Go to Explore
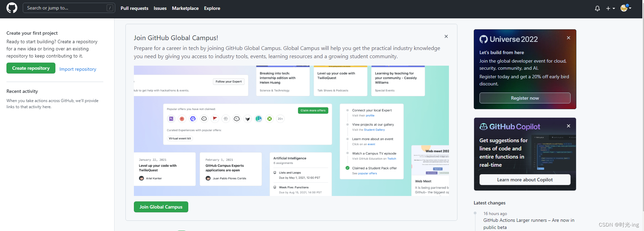644x231 pixels. [x=212, y=8]
